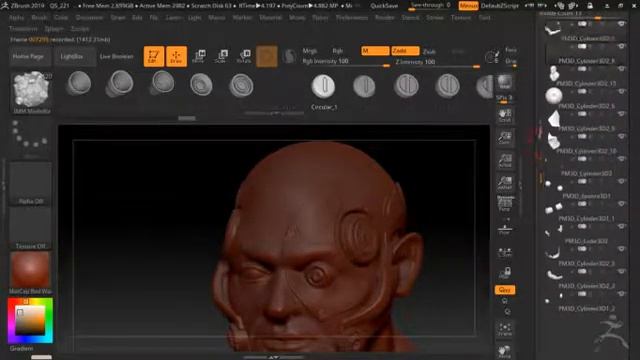The height and width of the screenshot is (360, 640).
Task: Select the Scale transform tool
Action: coord(221,56)
